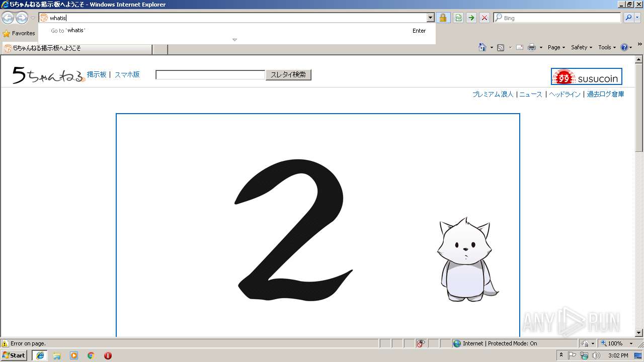Open the ヘッドライン link
This screenshot has width=644, height=362.
(565, 94)
